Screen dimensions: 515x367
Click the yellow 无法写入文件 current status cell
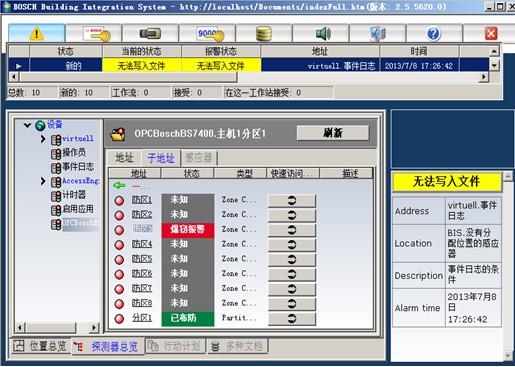[141, 66]
